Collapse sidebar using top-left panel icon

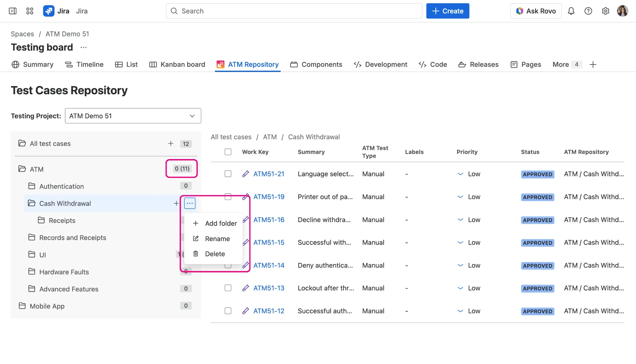point(13,11)
